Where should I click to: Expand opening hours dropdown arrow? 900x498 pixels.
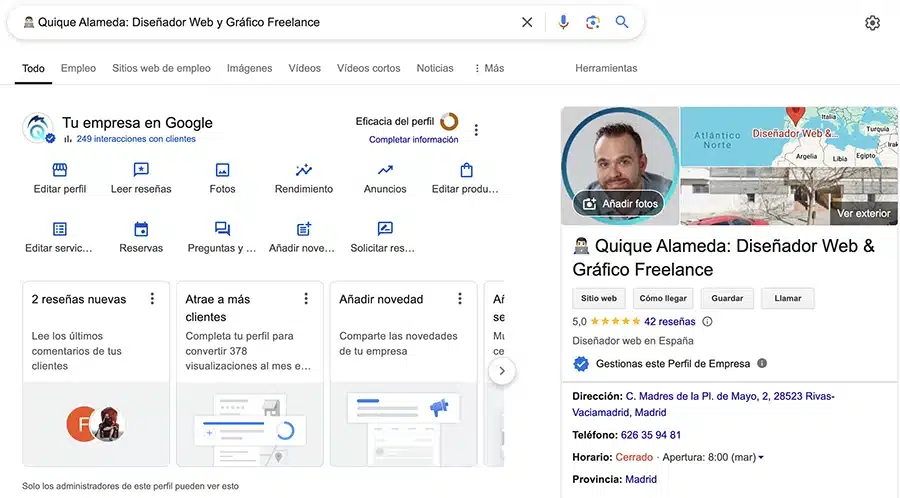[761, 457]
